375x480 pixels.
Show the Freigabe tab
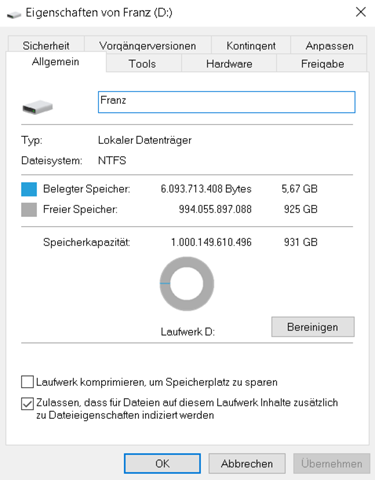coord(322,63)
